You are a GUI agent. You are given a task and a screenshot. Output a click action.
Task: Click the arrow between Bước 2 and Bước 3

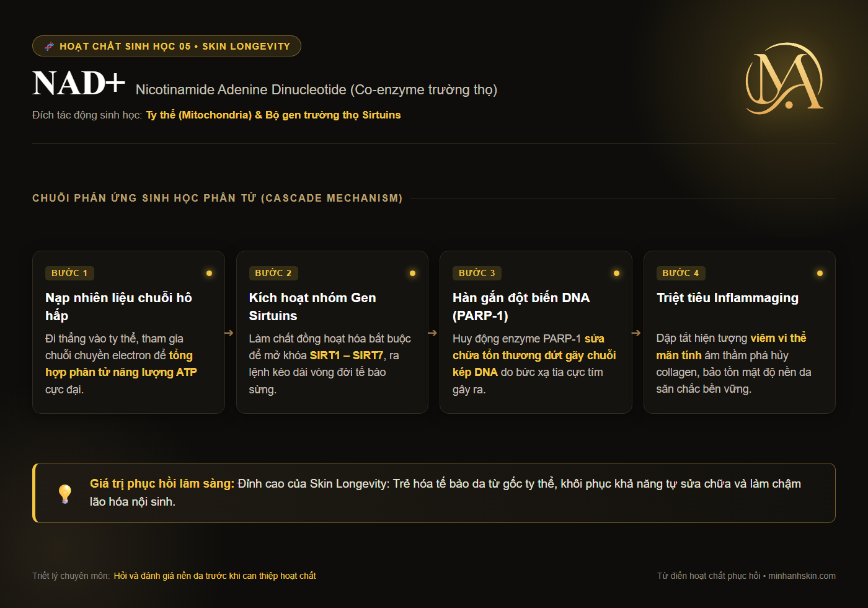click(x=433, y=333)
